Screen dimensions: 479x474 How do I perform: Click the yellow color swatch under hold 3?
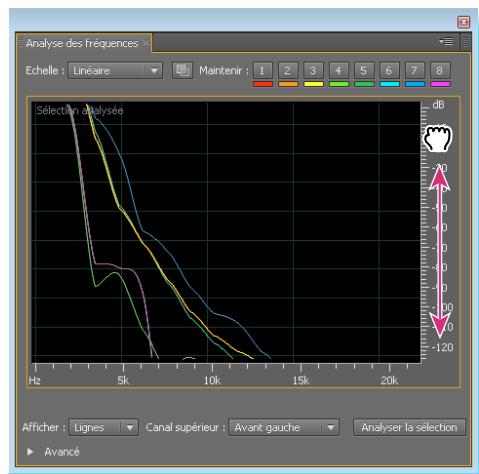coord(314,84)
